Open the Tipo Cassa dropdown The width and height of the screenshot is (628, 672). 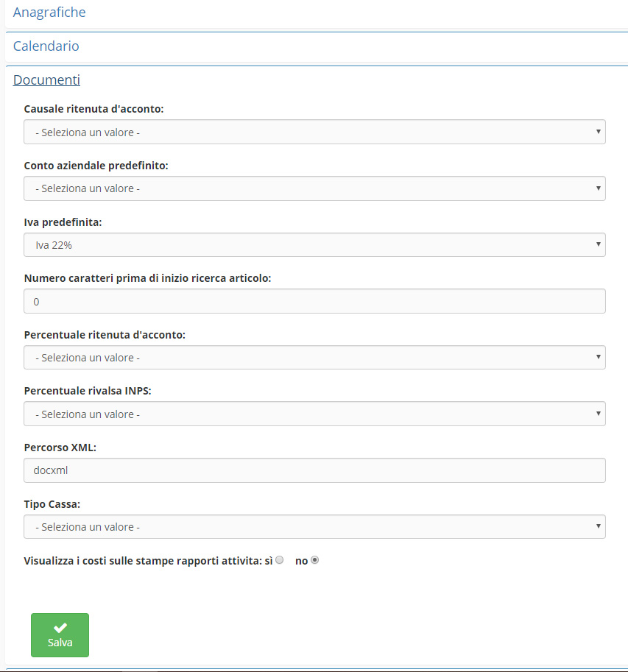coord(314,527)
